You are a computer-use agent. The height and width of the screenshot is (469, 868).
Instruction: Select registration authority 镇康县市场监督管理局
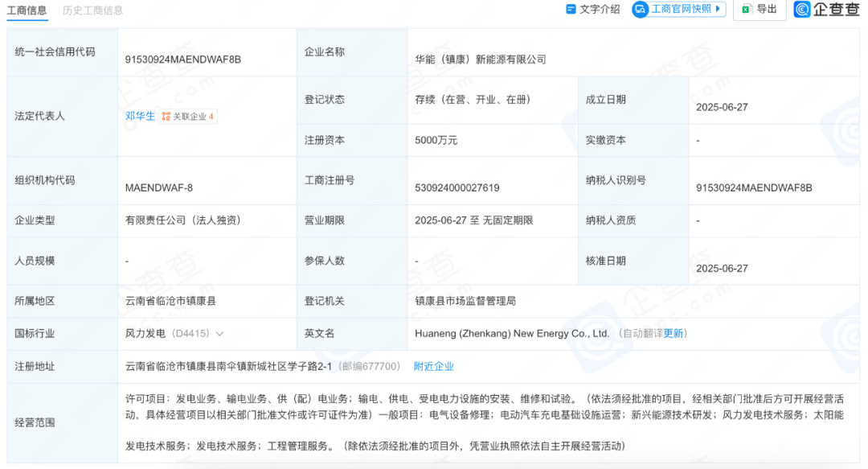point(465,301)
